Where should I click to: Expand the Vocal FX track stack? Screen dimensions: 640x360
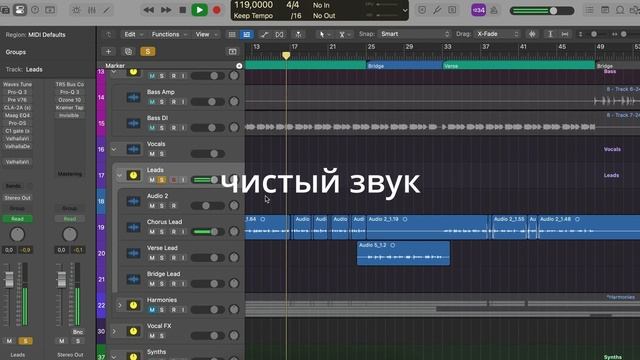(114, 331)
